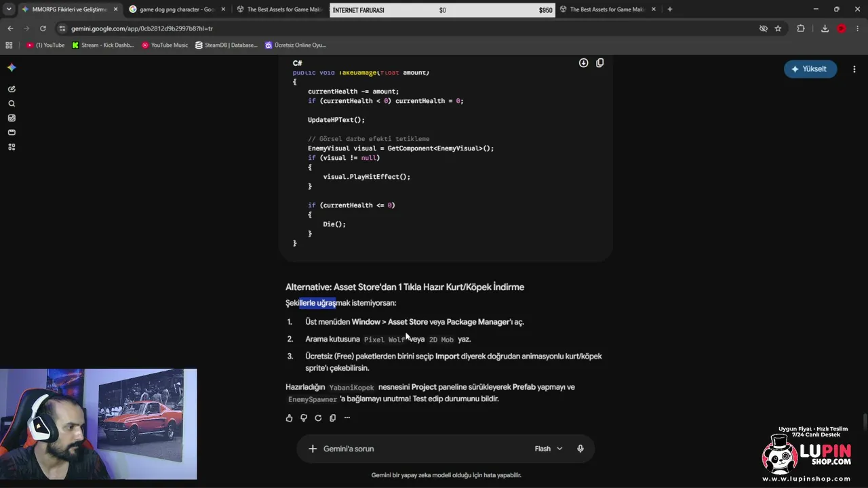Go back in browser history
This screenshot has width=868, height=488.
pyautogui.click(x=10, y=28)
